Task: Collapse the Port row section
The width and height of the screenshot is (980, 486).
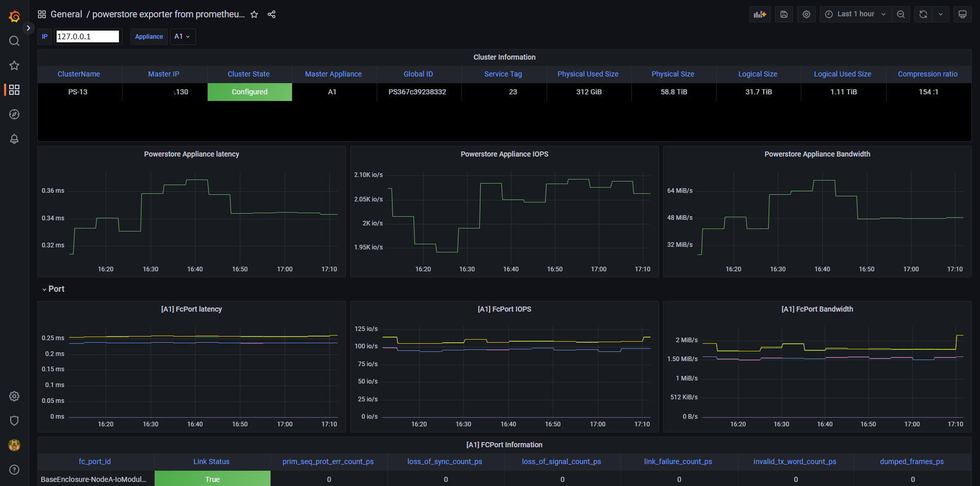Action: pyautogui.click(x=53, y=289)
